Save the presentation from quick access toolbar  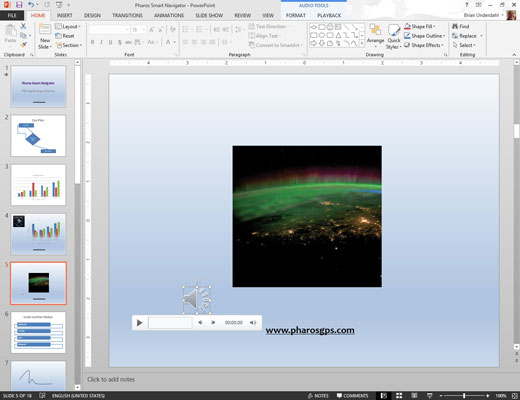coord(19,5)
